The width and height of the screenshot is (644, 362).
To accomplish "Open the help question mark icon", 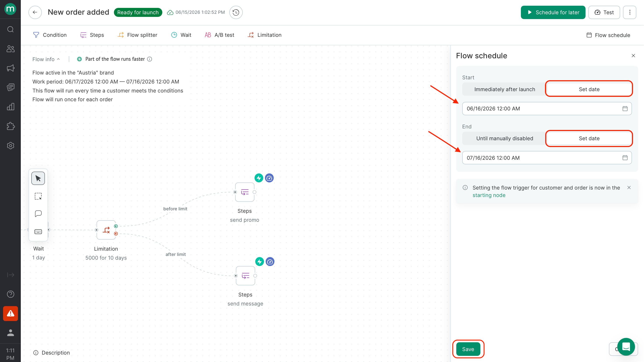I will (x=10, y=294).
